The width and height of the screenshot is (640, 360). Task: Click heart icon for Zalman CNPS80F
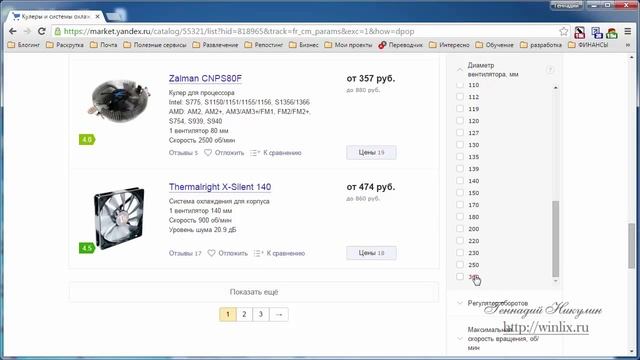click(x=208, y=153)
